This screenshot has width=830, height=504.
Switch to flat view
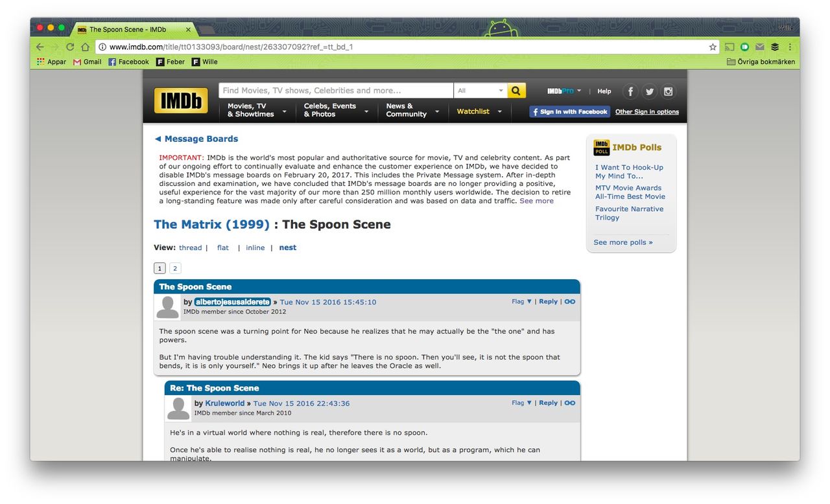pyautogui.click(x=223, y=247)
